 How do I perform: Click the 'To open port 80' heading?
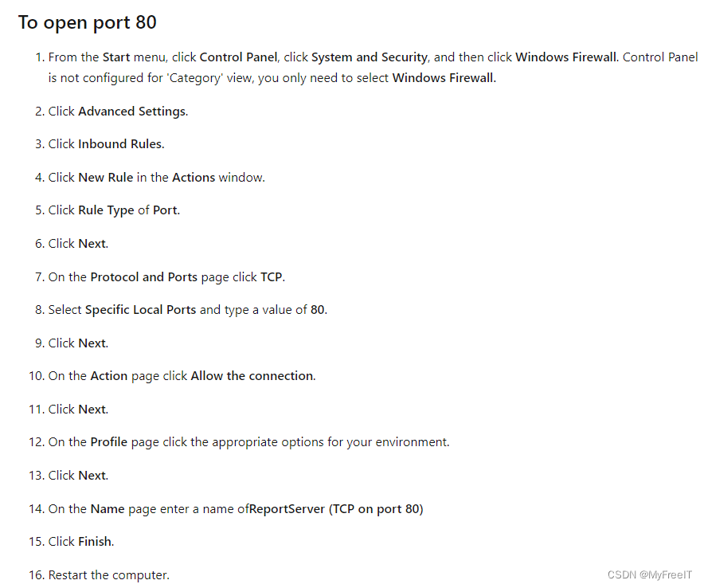tap(87, 23)
